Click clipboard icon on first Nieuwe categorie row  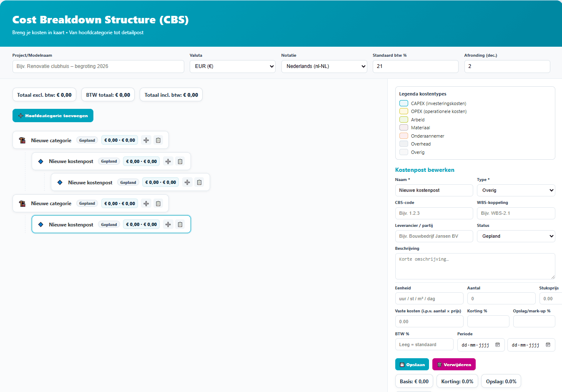click(158, 140)
